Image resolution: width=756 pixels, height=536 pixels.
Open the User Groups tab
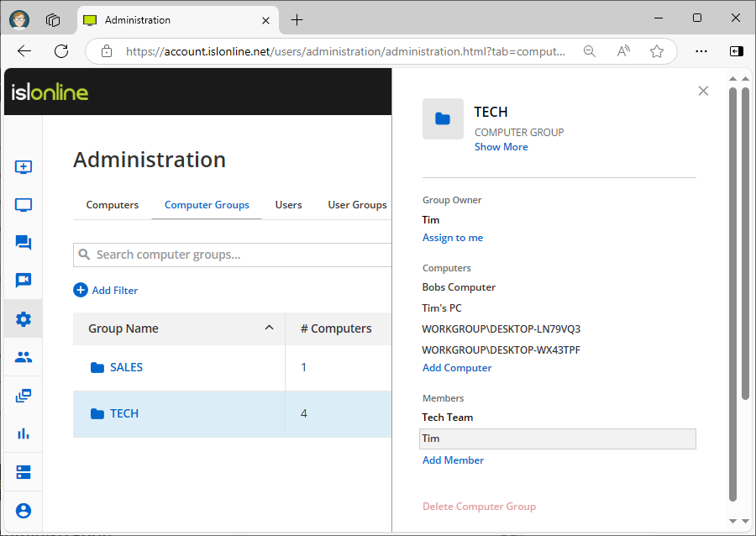tap(357, 205)
